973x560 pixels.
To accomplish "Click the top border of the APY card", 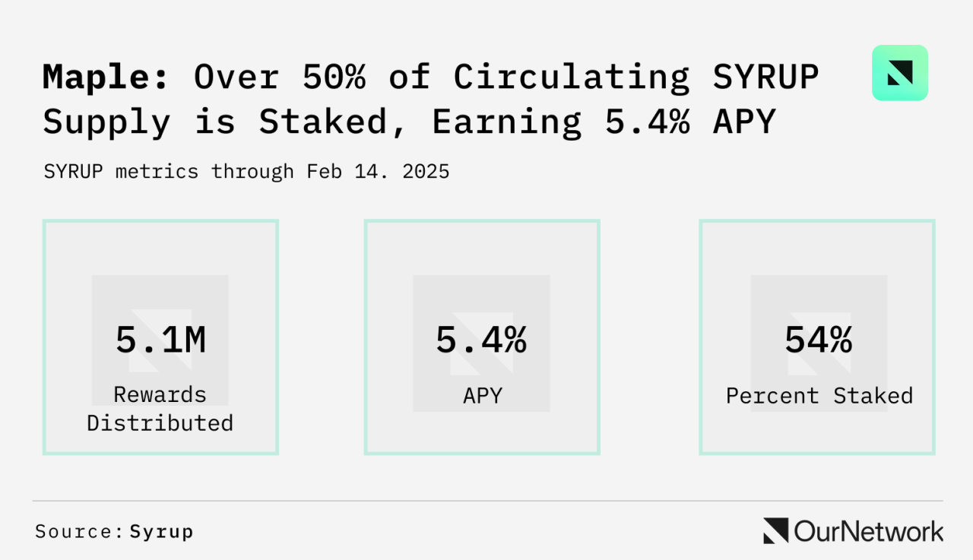I will [482, 221].
